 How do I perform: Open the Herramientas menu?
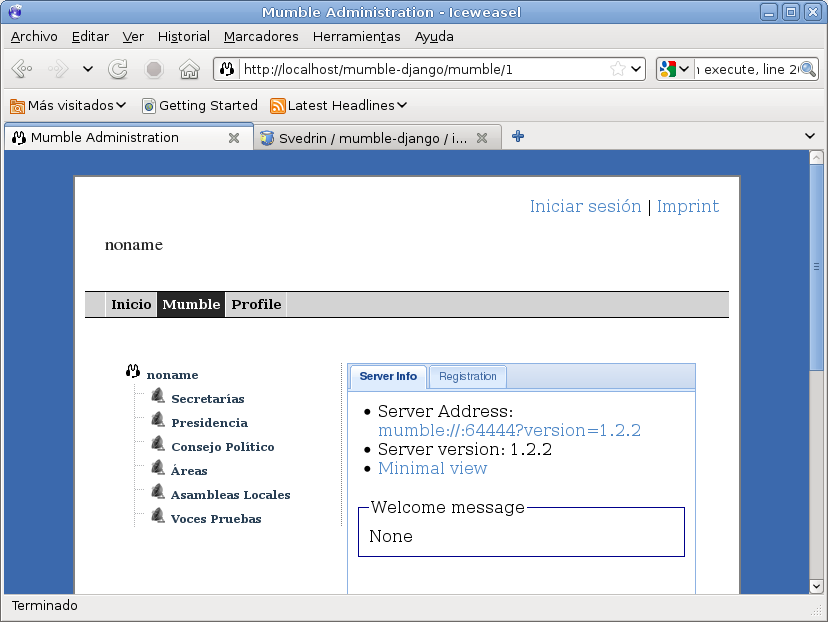356,36
